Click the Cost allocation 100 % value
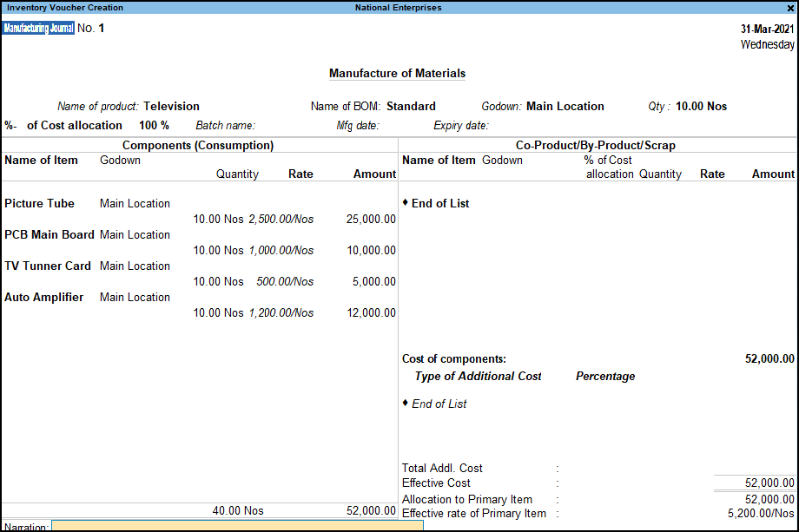 click(x=154, y=126)
